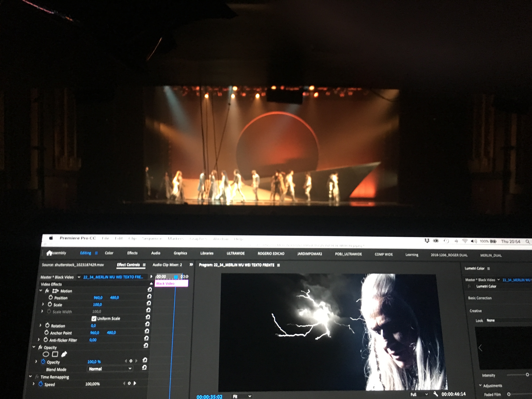Click the Effect Controls panel menu icon
Screen dimensions: 532x399
(144, 265)
